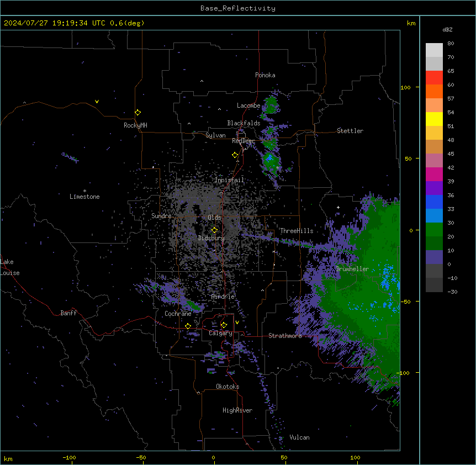Click the Didsbury town label
This screenshot has width=476, height=465.
point(211,238)
